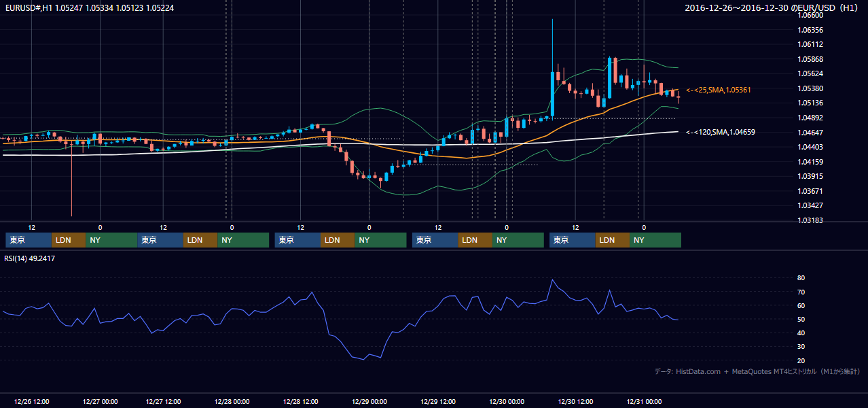Select the LDN session box for 12/29
This screenshot has height=408, width=868.
(x=475, y=240)
